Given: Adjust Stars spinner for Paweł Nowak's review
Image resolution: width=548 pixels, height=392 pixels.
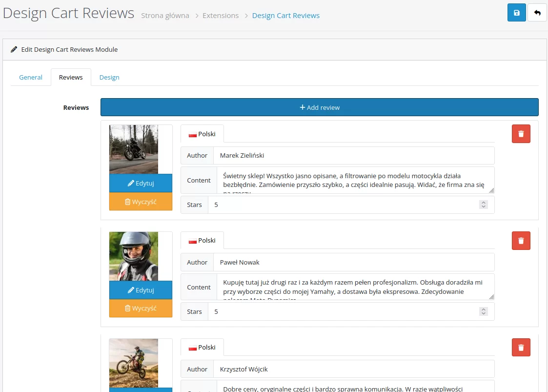Looking at the screenshot, I should coord(484,311).
